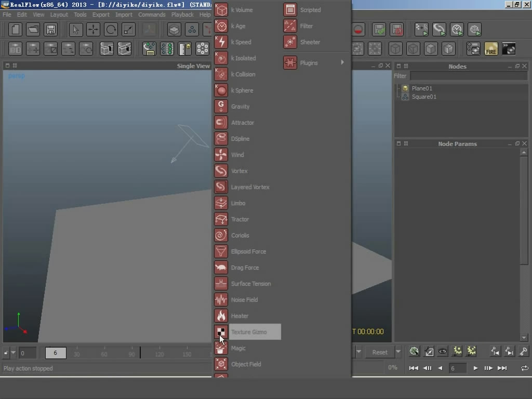The height and width of the screenshot is (399, 532).
Task: Click the FIRE toolbar button
Action: coord(491,49)
